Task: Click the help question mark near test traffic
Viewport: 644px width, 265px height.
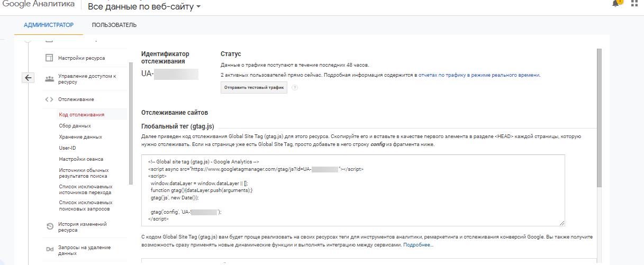Action: (x=295, y=88)
